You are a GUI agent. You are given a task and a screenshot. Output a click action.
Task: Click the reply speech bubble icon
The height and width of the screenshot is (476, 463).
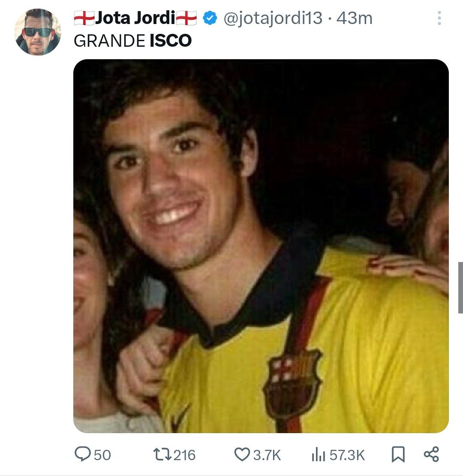[83, 454]
